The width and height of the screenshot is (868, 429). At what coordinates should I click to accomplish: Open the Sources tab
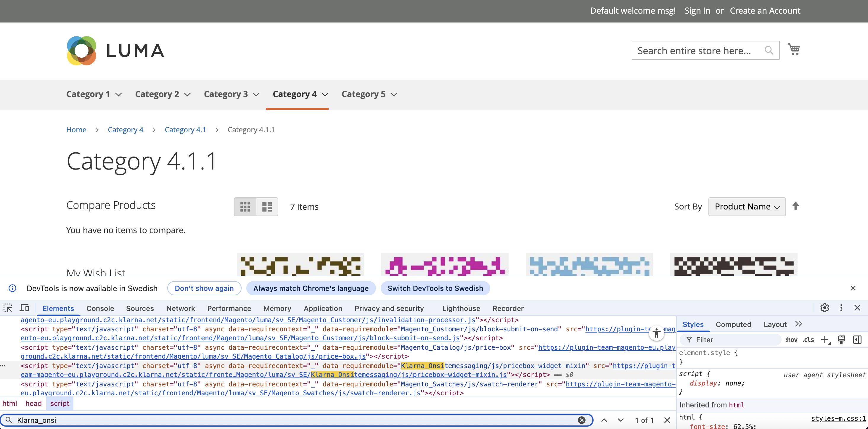coord(140,308)
